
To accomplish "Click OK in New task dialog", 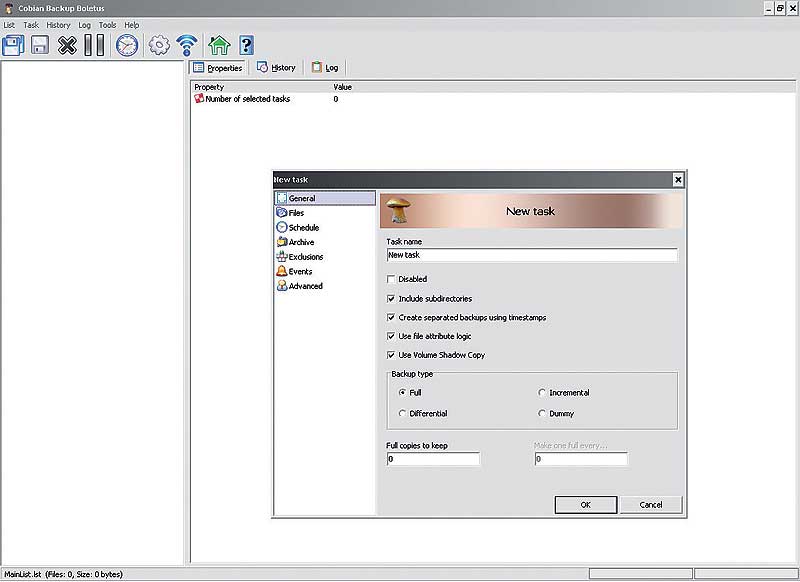I will (x=586, y=505).
